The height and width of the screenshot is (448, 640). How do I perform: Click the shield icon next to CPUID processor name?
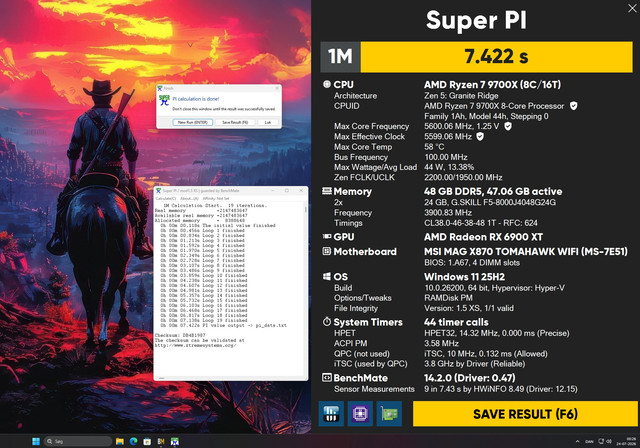(573, 106)
